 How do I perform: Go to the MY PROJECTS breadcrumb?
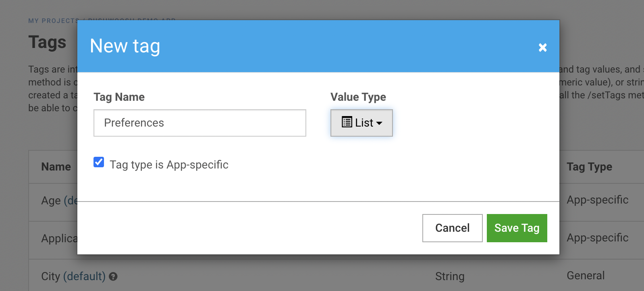(53, 21)
